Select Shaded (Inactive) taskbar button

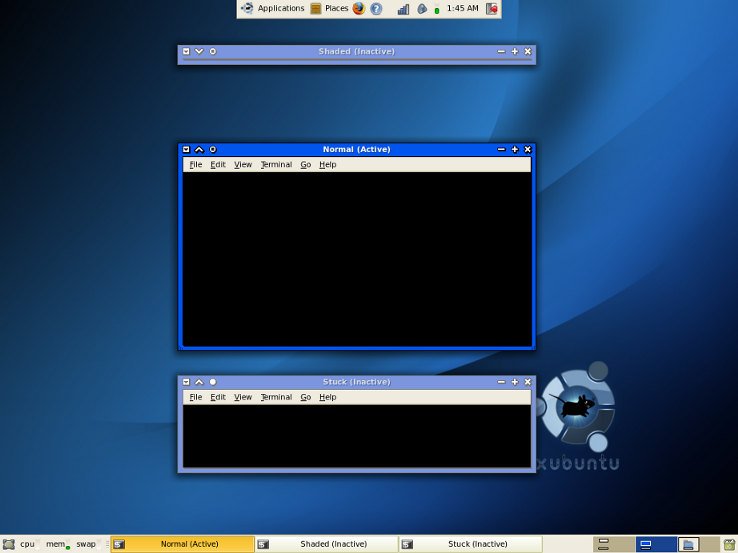327,544
